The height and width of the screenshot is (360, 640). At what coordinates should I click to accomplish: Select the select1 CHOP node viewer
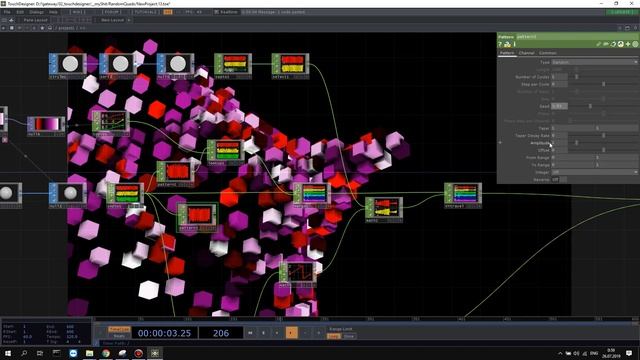[x=293, y=64]
